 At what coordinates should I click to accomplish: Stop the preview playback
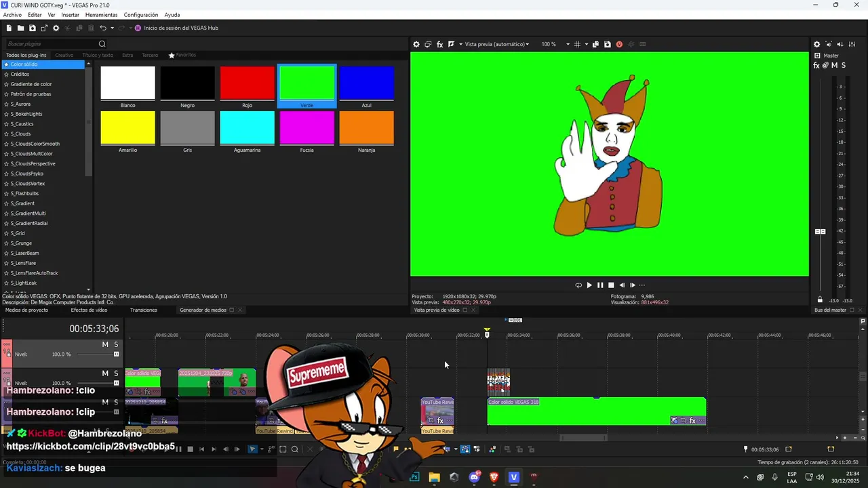tap(611, 285)
